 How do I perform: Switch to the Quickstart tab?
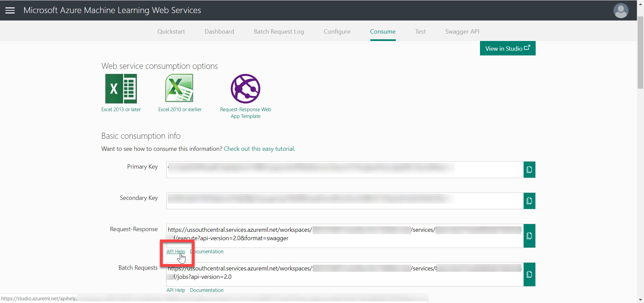tap(171, 32)
